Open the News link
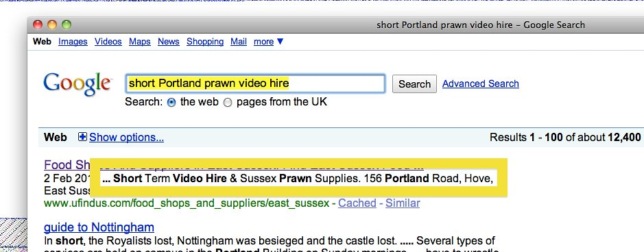 click(x=169, y=41)
